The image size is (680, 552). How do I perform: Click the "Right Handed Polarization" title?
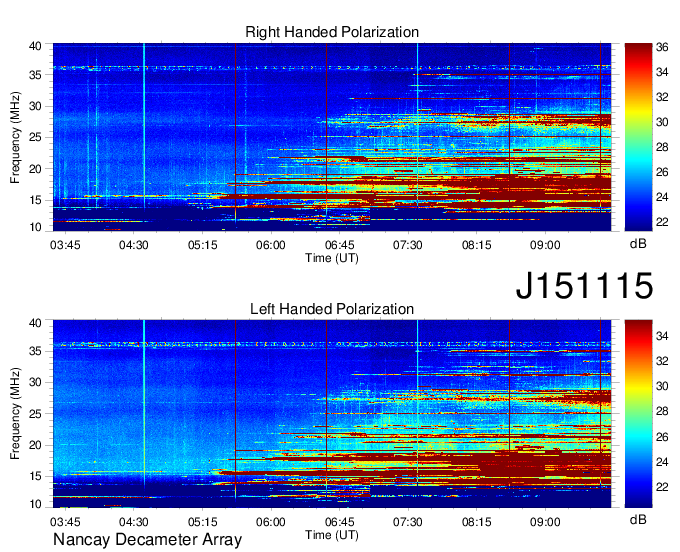(x=332, y=32)
